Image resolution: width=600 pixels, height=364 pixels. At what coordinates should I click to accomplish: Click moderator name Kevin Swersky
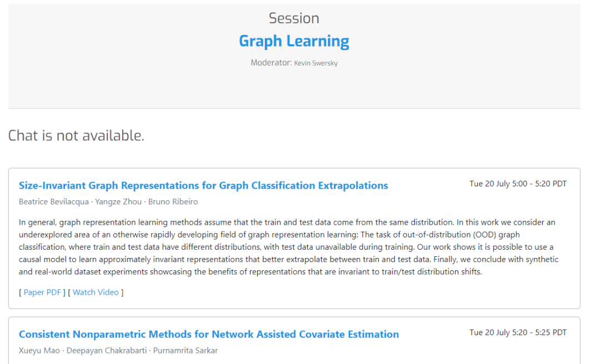pos(316,63)
